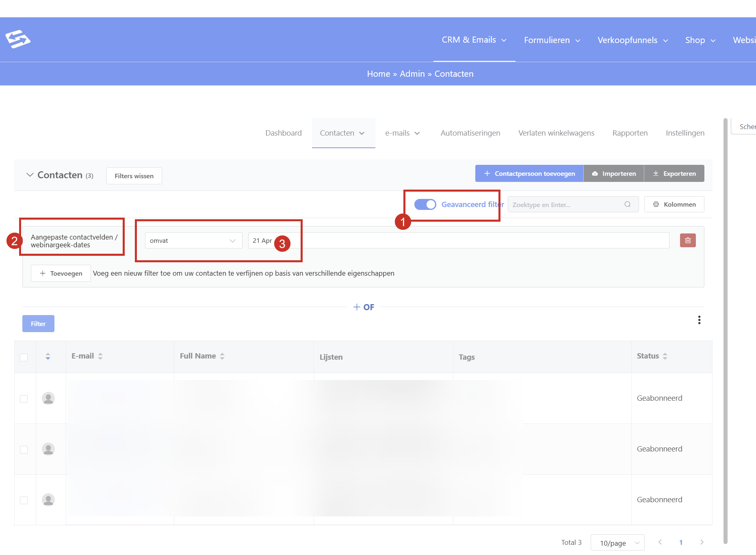The width and height of the screenshot is (756, 555).
Task: Click the Filters wissen button
Action: click(134, 176)
